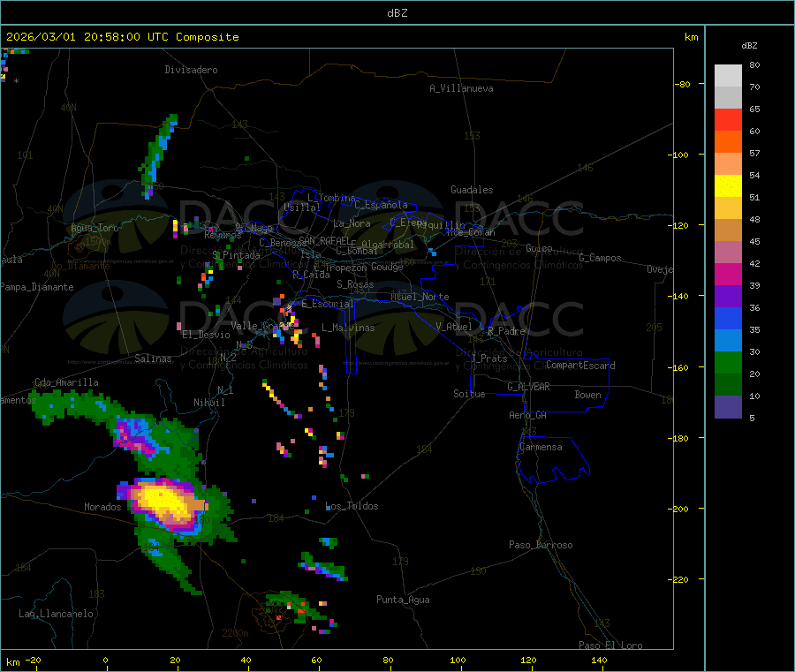This screenshot has height=672, width=795.
Task: Click the Carmensa map label
Action: tap(541, 447)
